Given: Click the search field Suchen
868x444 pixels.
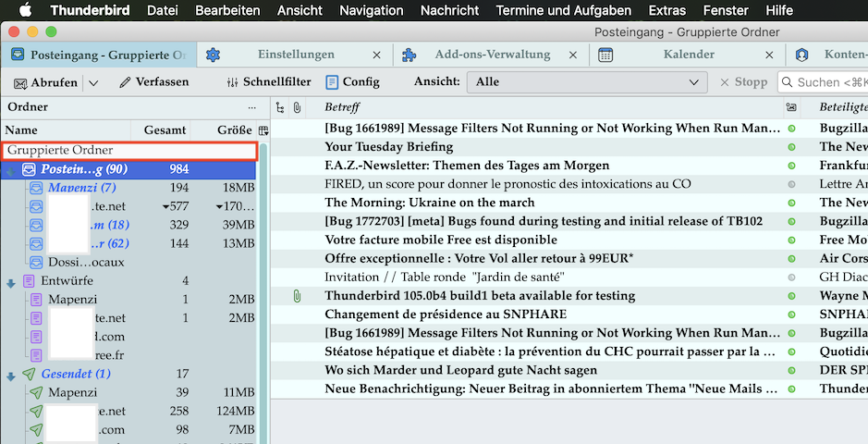Looking at the screenshot, I should click(x=827, y=82).
